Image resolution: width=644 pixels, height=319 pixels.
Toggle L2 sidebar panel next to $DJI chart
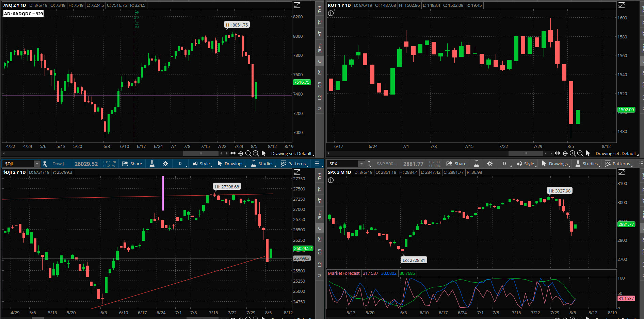[x=320, y=264]
